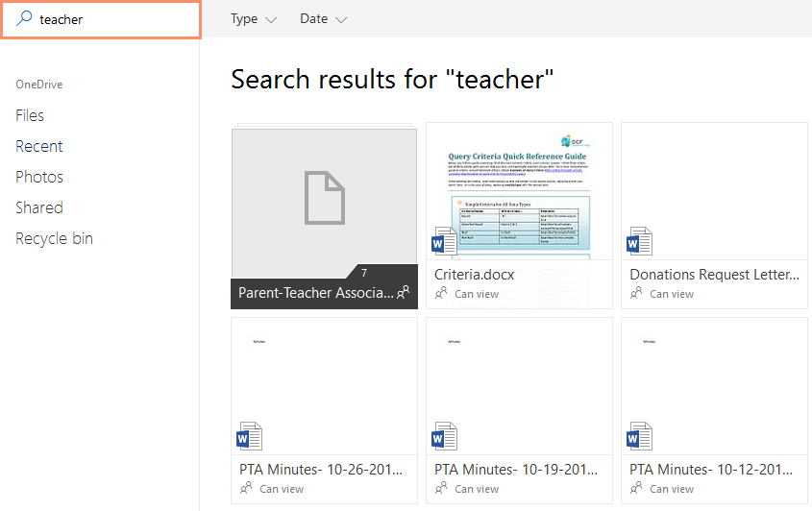Open PTA Minutes 10-26 file name
Screen dimensions: 812x511
(321, 470)
